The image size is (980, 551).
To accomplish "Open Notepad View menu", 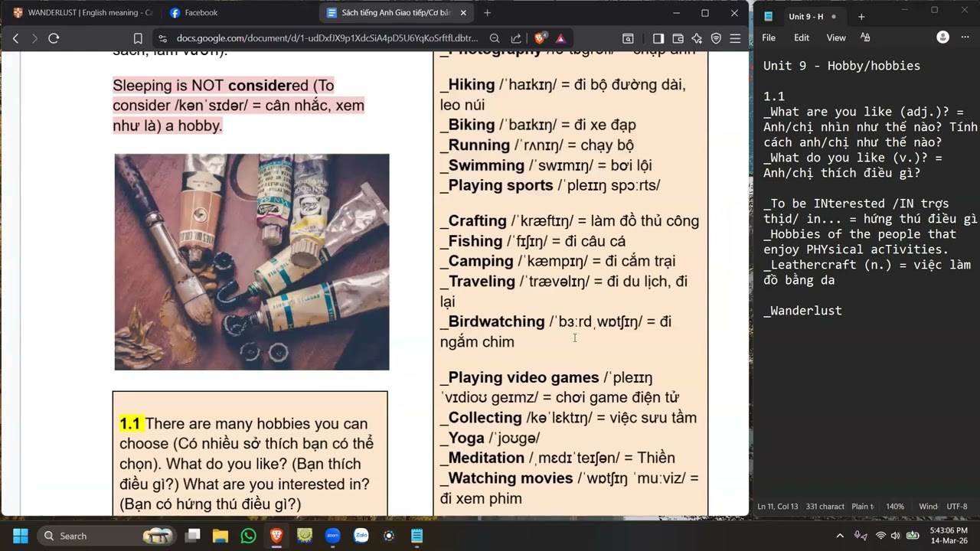I will pos(836,37).
